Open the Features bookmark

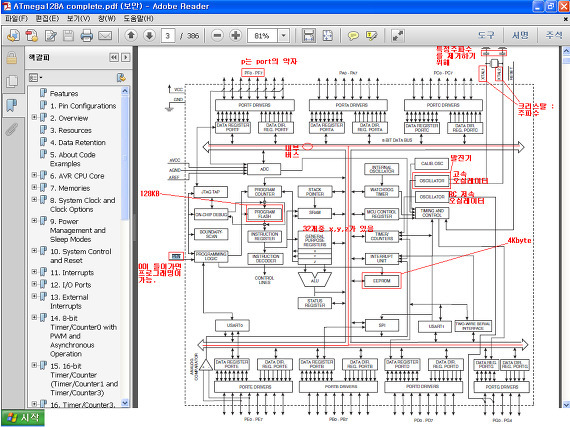(64, 93)
